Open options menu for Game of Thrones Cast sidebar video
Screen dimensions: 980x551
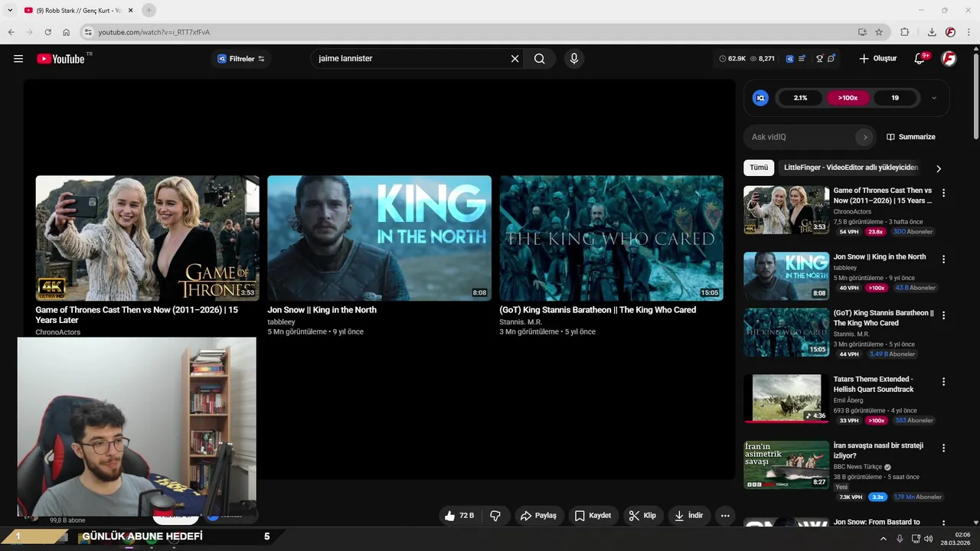[943, 194]
